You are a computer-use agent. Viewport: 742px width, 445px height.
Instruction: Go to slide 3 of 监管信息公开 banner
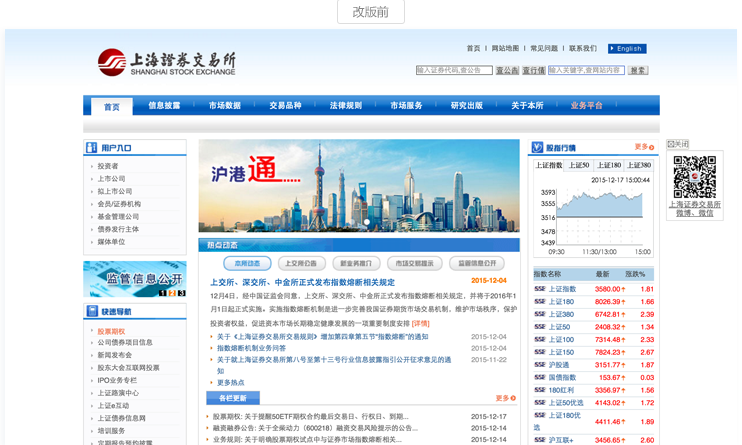point(181,293)
